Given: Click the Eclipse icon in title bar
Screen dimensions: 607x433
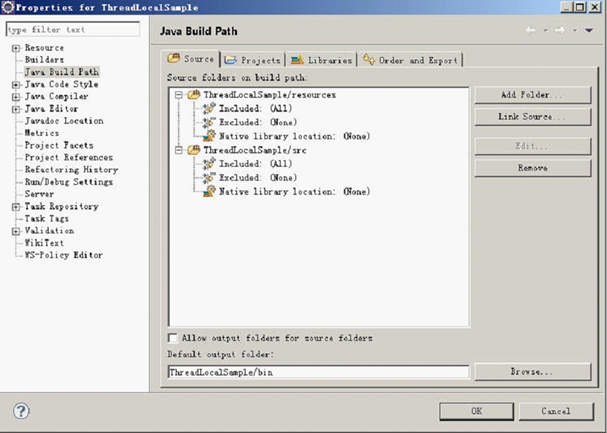Looking at the screenshot, I should [x=7, y=7].
